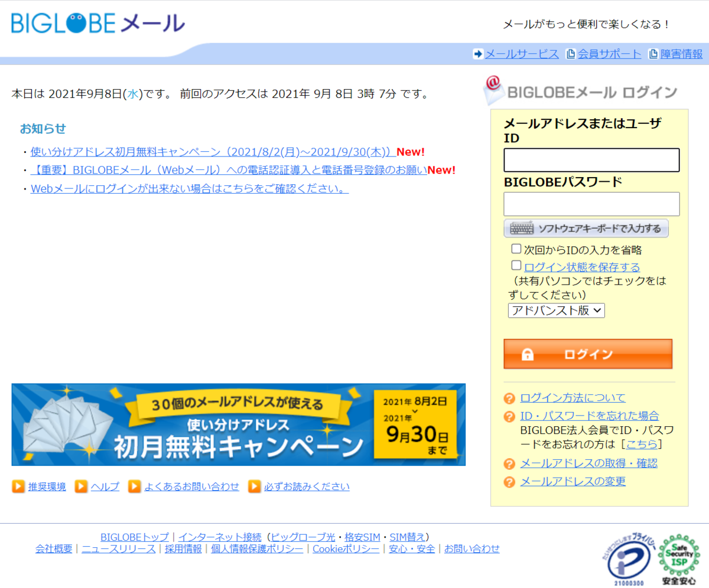Open Cookieポリシー footer link
The image size is (709, 588).
[346, 549]
